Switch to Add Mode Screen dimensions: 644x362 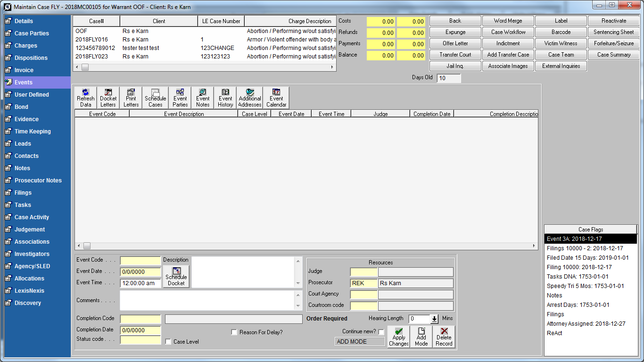pos(421,337)
